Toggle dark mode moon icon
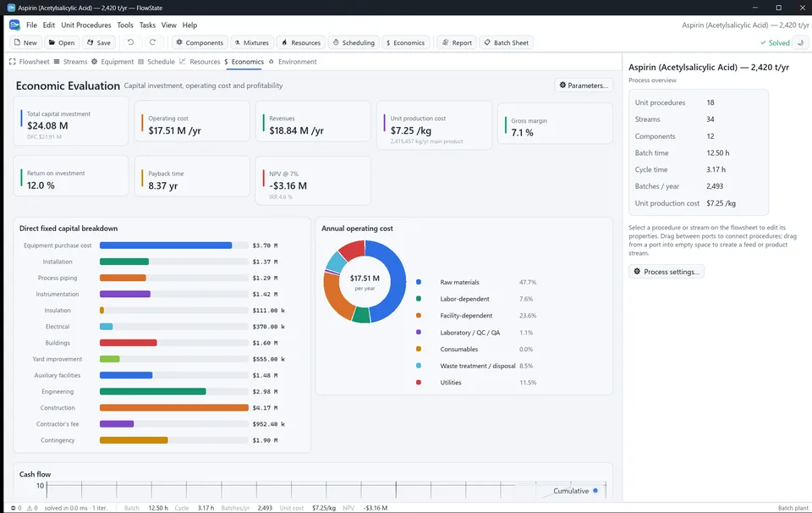Viewport: 812px width, 513px height. 801,42
